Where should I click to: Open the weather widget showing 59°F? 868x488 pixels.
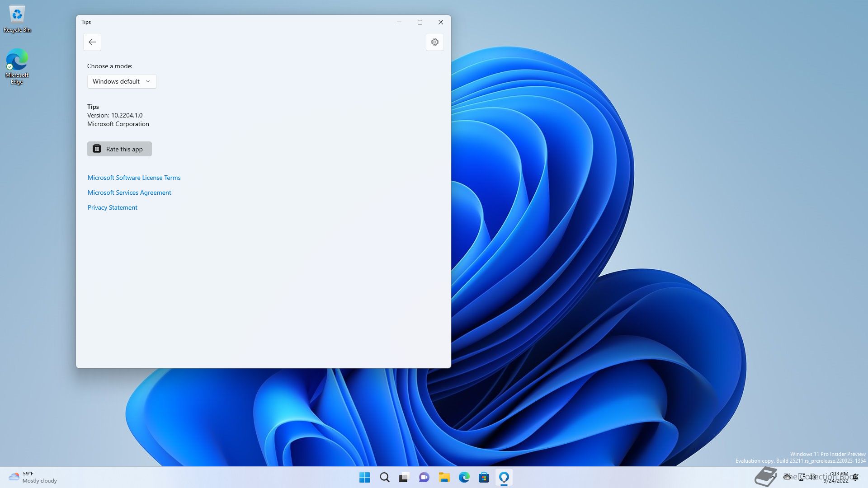coord(33,477)
